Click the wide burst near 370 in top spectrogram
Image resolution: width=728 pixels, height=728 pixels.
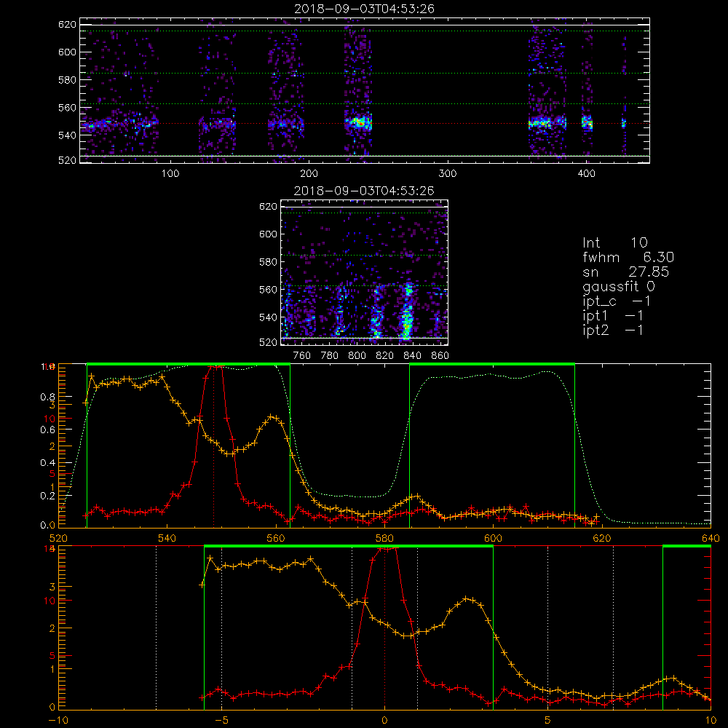547,123
